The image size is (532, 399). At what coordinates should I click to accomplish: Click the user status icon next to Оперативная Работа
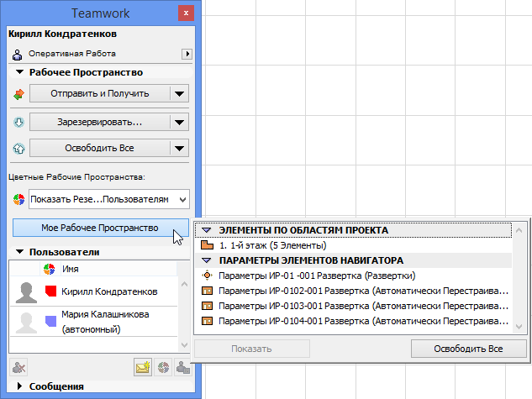(x=17, y=54)
